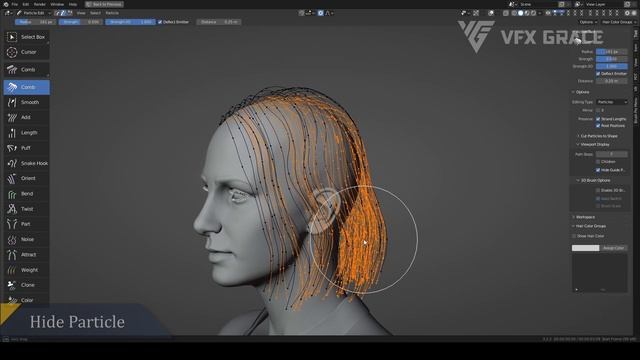Click the Back to Previous button
Screen dimensions: 640x360
pyautogui.click(x=104, y=4)
